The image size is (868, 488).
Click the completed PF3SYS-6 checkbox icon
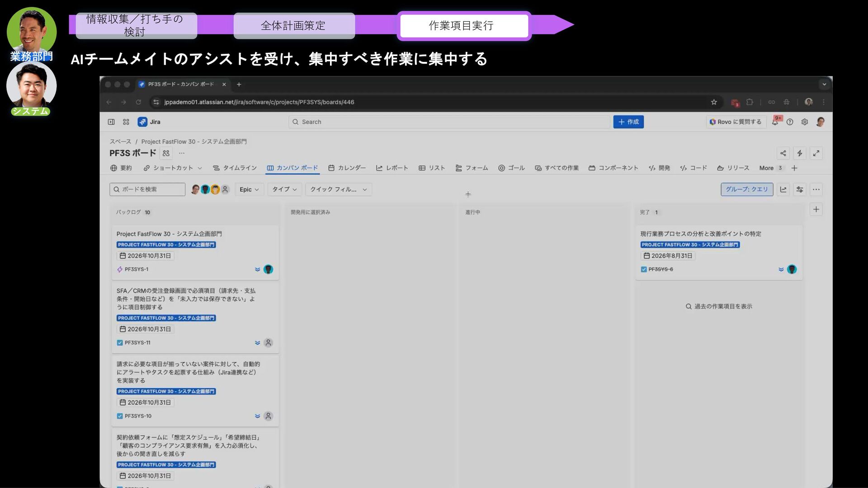(x=644, y=269)
